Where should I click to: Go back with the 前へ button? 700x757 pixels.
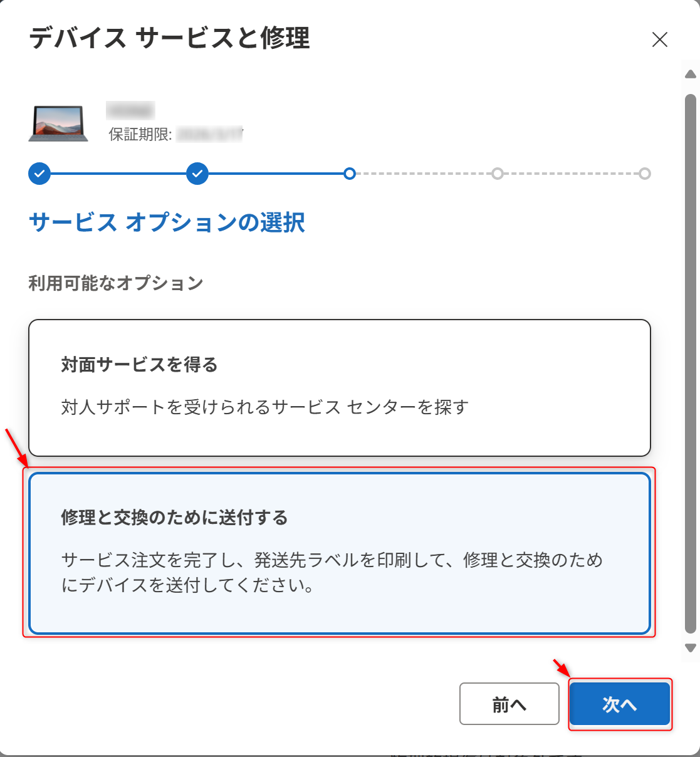[509, 704]
